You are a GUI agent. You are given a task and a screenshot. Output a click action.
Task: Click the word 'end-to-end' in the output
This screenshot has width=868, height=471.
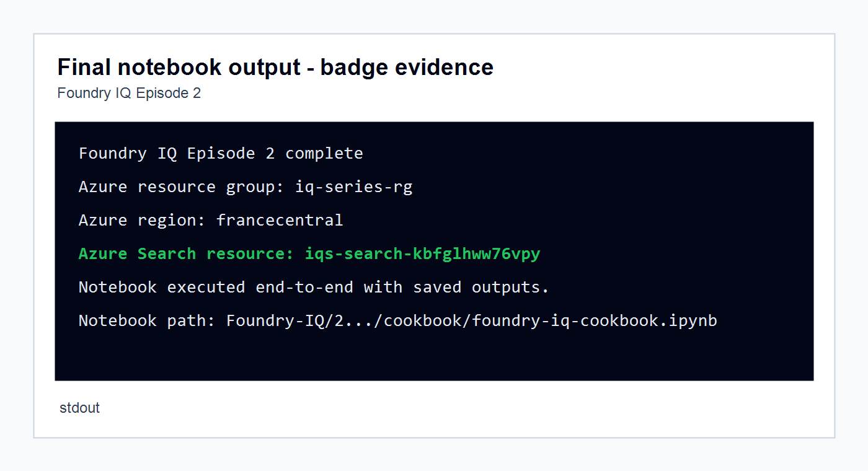(x=304, y=287)
